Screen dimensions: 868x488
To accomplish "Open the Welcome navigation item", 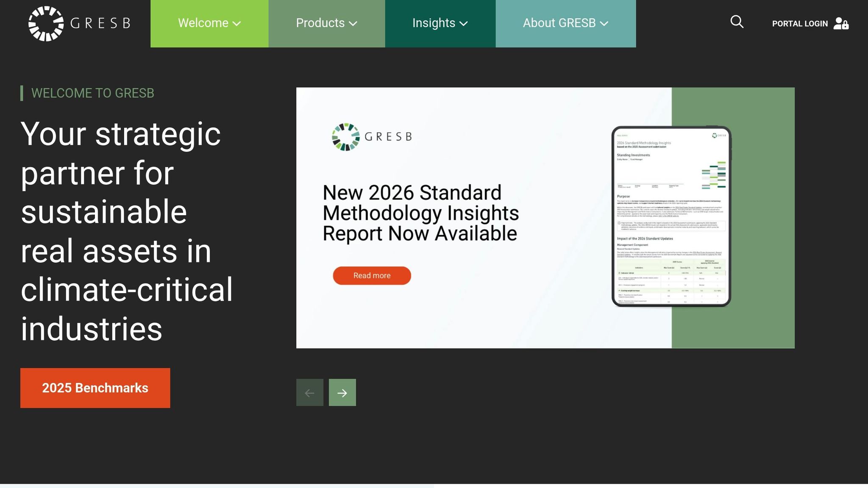I will 203,23.
